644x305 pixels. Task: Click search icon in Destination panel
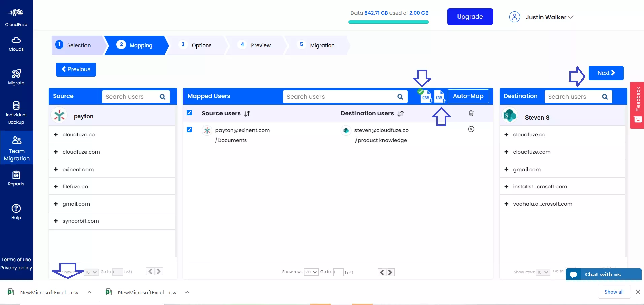605,97
